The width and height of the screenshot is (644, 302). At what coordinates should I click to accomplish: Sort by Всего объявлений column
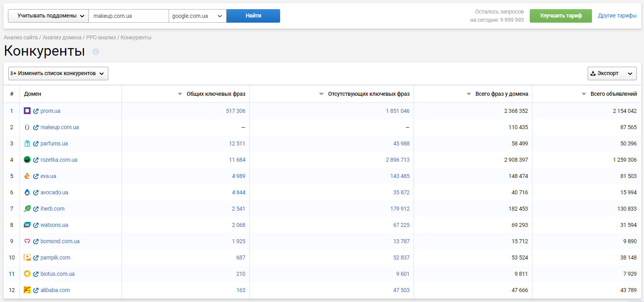[x=609, y=94]
